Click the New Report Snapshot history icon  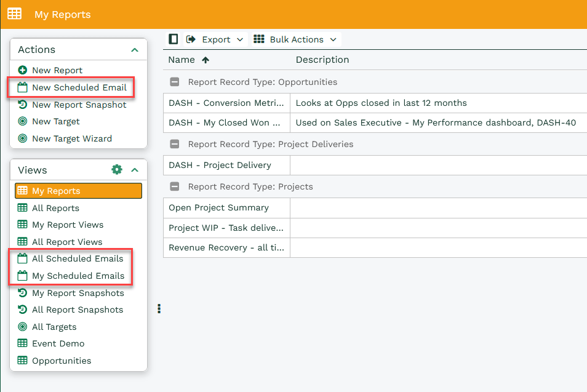(x=23, y=105)
